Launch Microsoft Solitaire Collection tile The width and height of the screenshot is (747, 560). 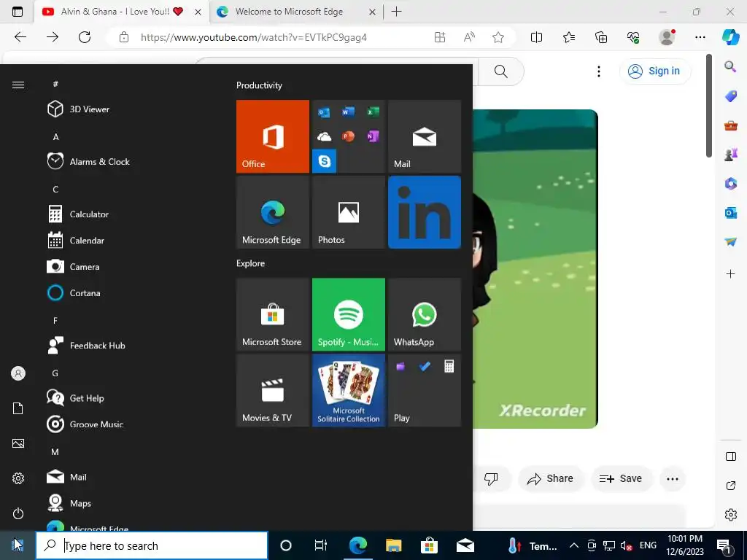[x=348, y=391]
